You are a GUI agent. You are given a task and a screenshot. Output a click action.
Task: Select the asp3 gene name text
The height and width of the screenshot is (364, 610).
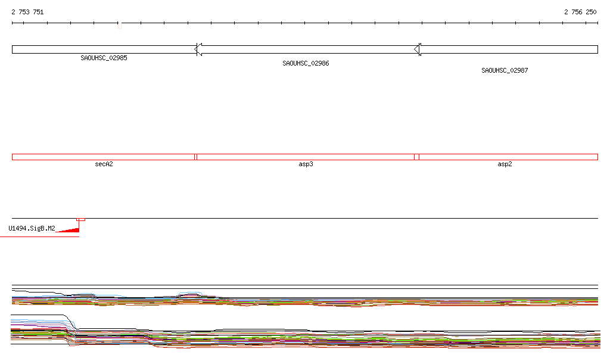click(x=306, y=164)
